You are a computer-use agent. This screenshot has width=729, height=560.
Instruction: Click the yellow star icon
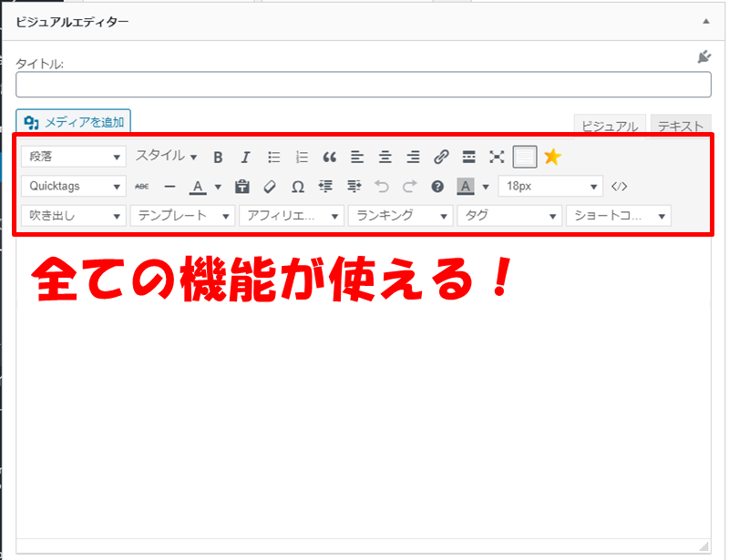tap(552, 157)
